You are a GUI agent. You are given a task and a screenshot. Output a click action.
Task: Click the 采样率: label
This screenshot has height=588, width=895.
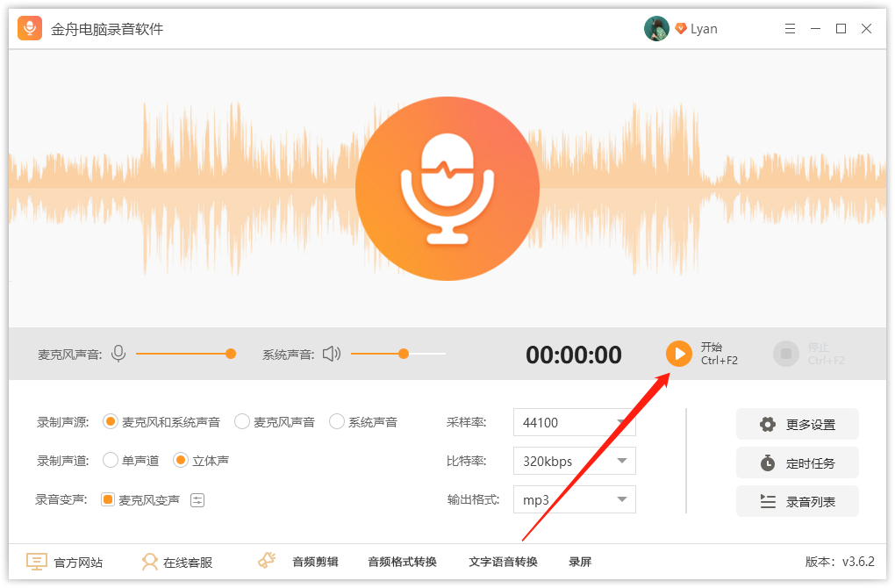(466, 422)
